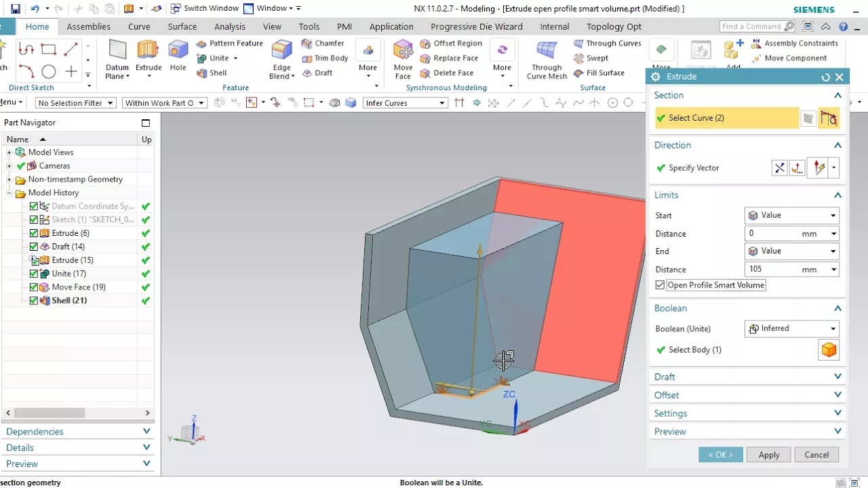868x488 pixels.
Task: Open the Progressive Die Wizard tab
Action: point(477,26)
